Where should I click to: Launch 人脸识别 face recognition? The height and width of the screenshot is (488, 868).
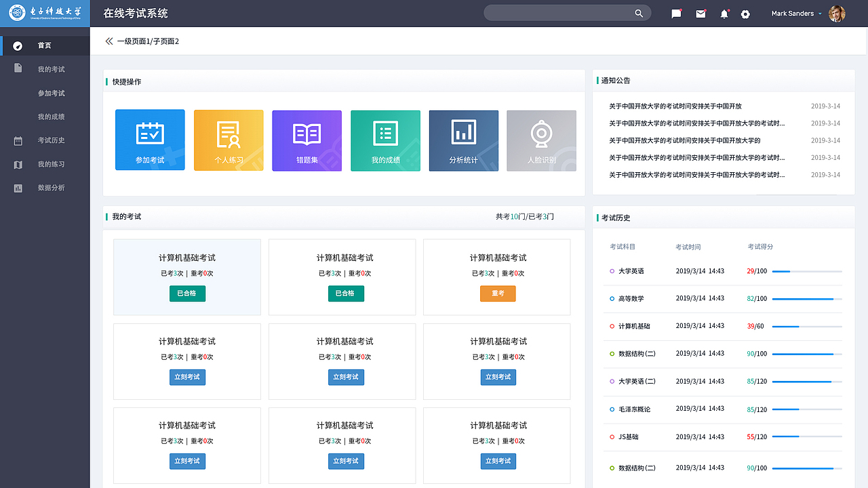click(x=541, y=140)
